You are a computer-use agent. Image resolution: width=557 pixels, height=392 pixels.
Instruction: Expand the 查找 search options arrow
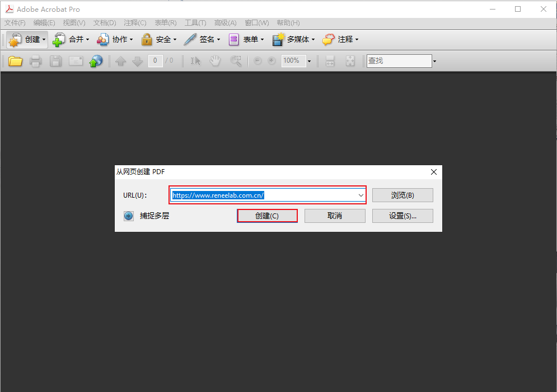434,61
